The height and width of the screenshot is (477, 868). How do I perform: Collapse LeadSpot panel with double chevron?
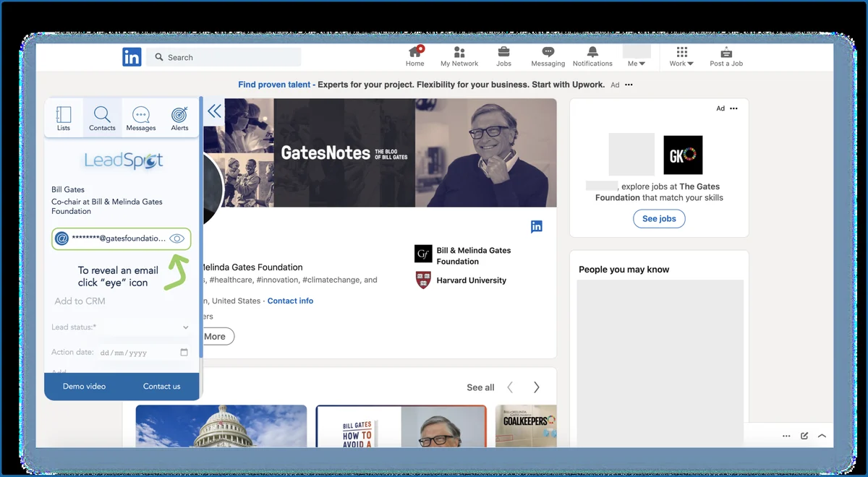point(214,111)
